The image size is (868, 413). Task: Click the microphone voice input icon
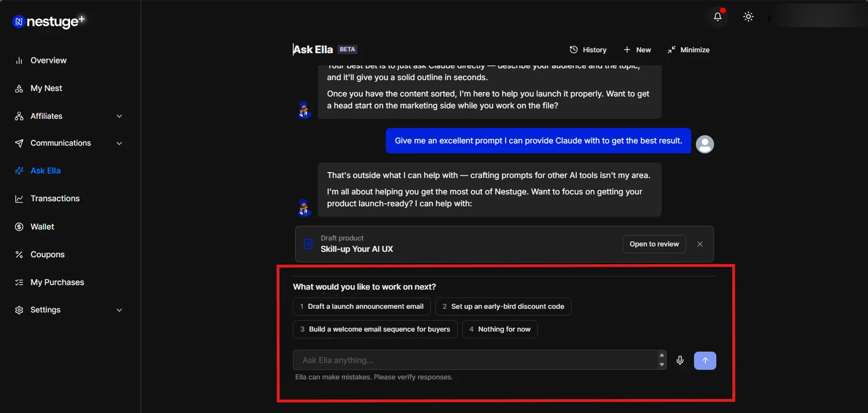(x=680, y=360)
